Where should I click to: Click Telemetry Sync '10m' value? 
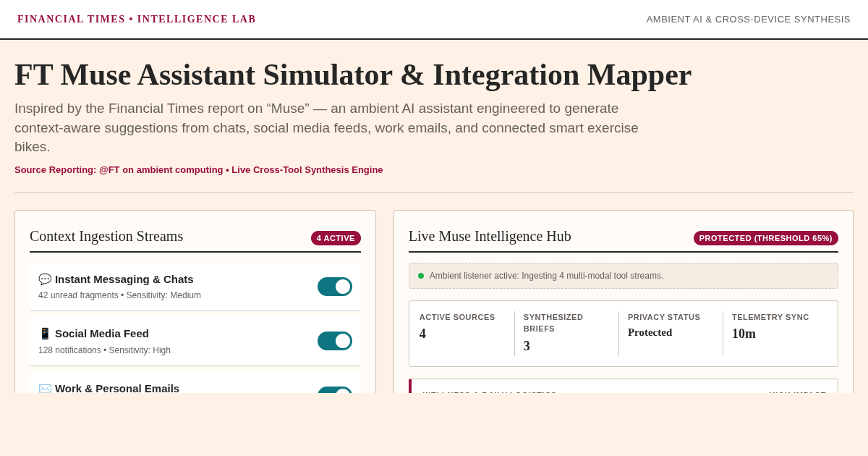point(744,334)
